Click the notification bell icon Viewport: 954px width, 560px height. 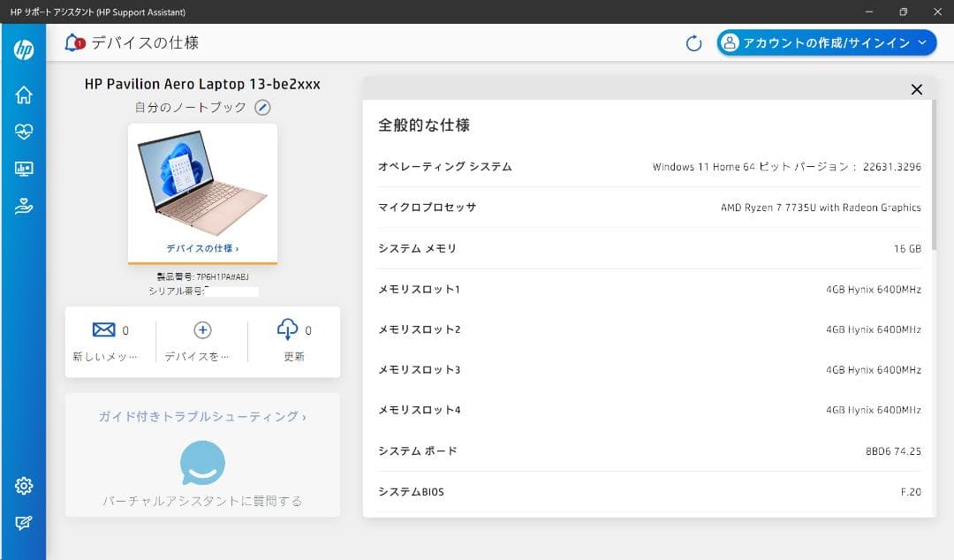74,42
